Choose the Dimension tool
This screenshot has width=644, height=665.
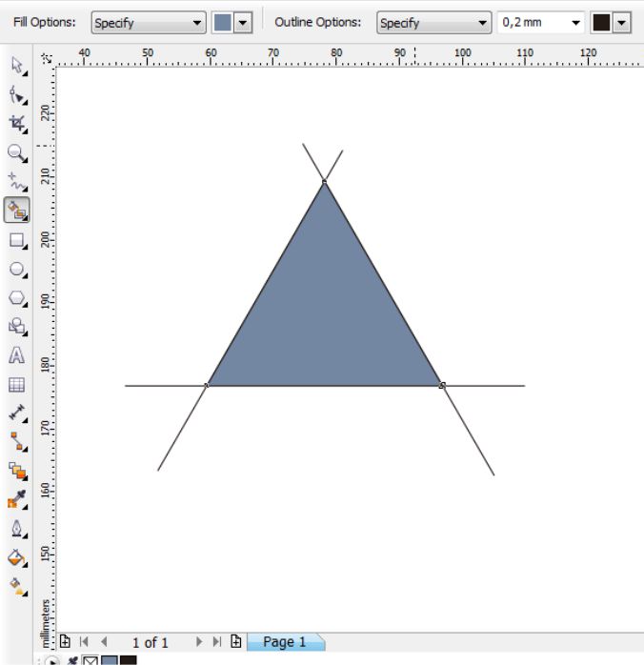point(17,413)
